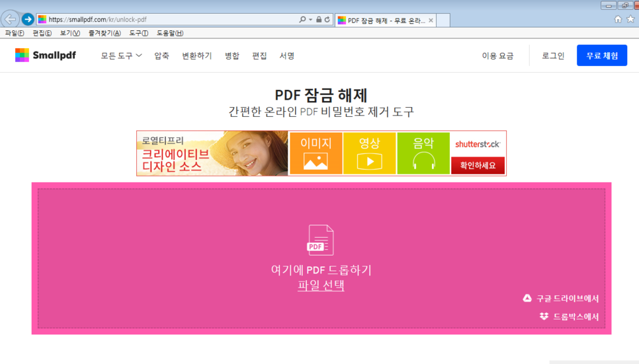Open the 보기(V) menu
This screenshot has height=364, width=639.
coord(69,33)
